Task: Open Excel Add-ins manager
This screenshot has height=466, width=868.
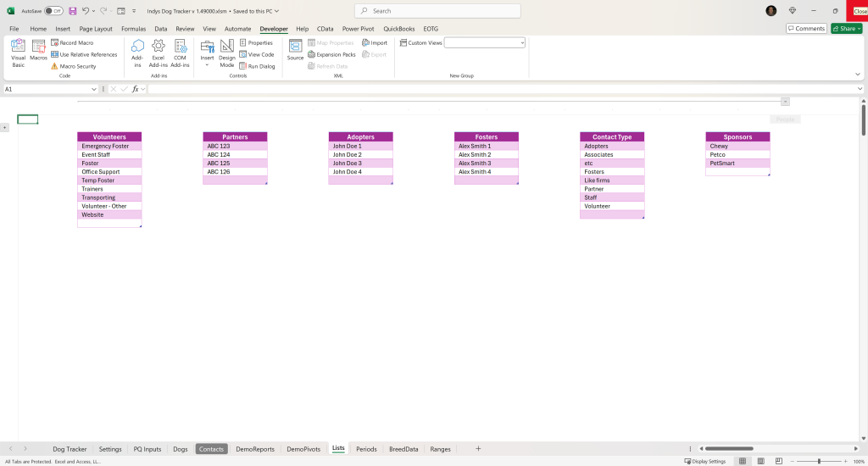Action: point(158,53)
